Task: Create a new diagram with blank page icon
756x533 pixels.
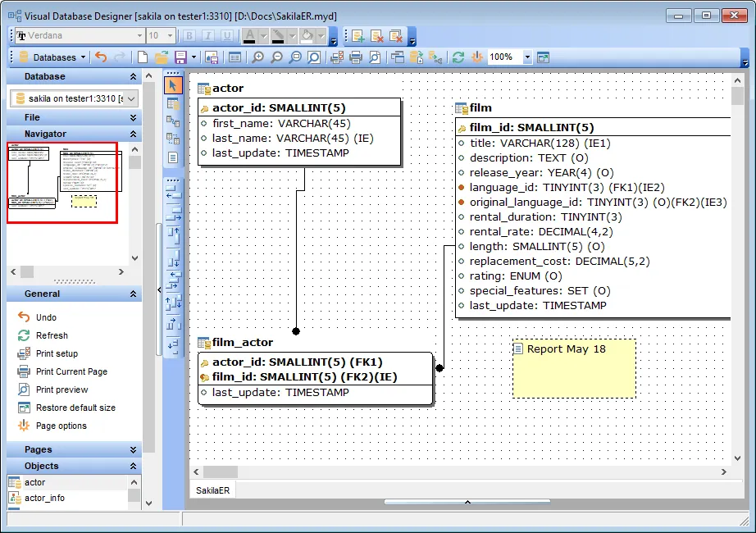Action: pos(142,57)
